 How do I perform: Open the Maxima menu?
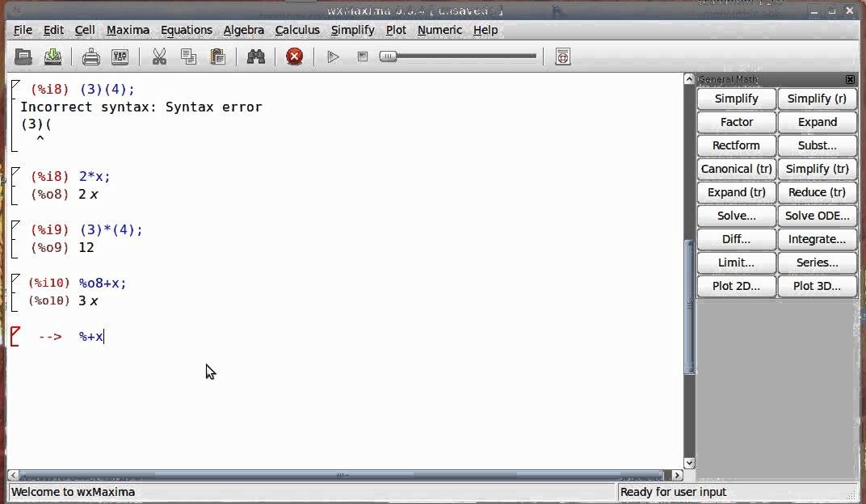(x=128, y=30)
